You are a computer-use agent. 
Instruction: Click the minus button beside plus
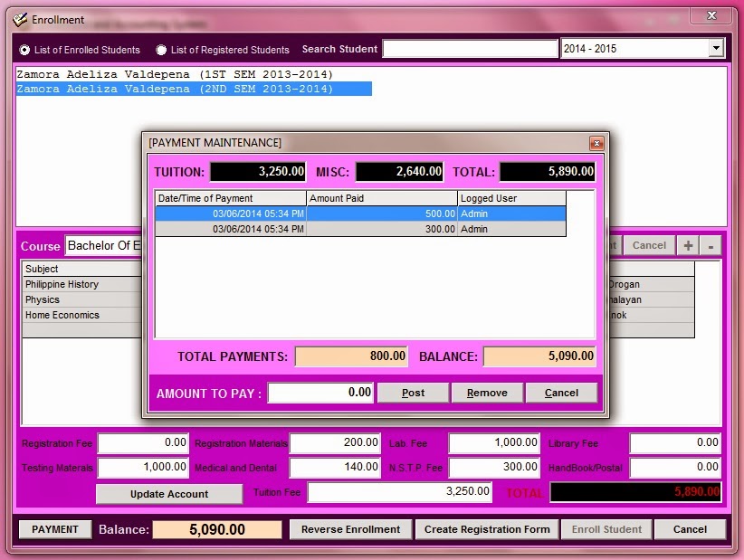pyautogui.click(x=711, y=246)
